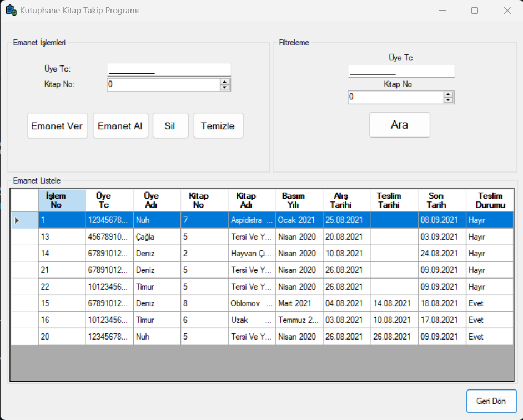Select the cell with İşlem No 15
Image resolution: width=523 pixels, height=420 pixels.
pyautogui.click(x=62, y=303)
